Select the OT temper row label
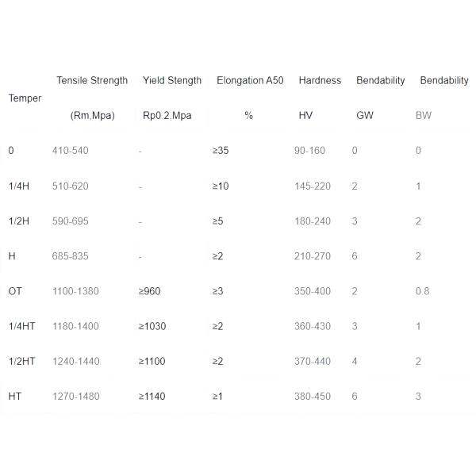This screenshot has height=476, width=476. (15, 291)
